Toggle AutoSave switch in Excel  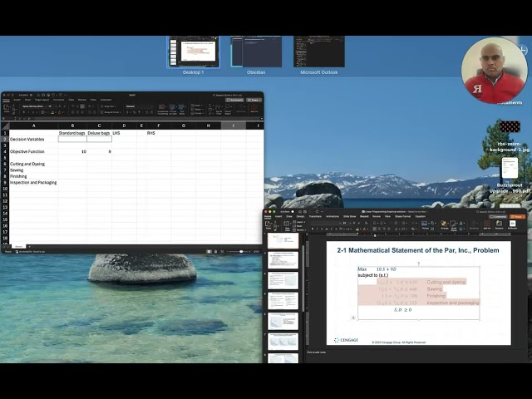click(x=31, y=95)
